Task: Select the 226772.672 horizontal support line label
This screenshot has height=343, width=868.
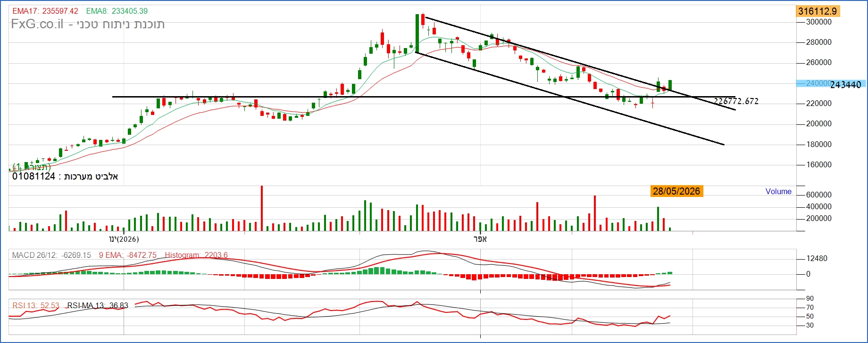Action: pyautogui.click(x=736, y=101)
